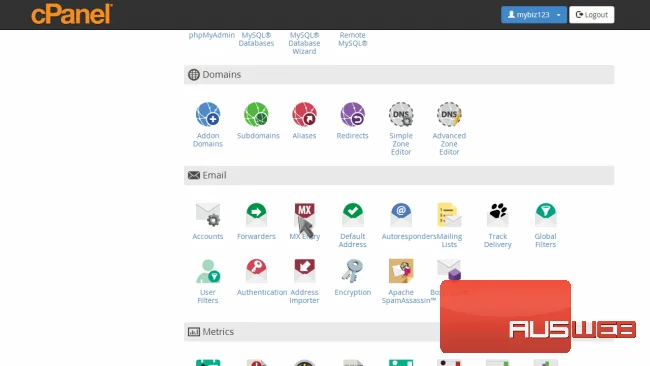Open the MX Entry icon
The width and height of the screenshot is (650, 366).
coord(304,215)
